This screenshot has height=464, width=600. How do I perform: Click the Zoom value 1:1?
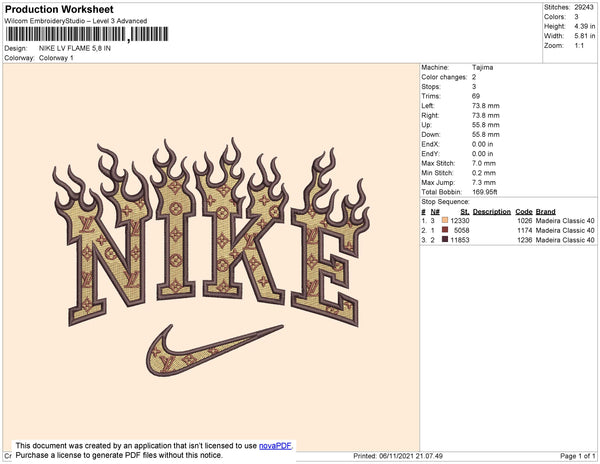pos(579,46)
